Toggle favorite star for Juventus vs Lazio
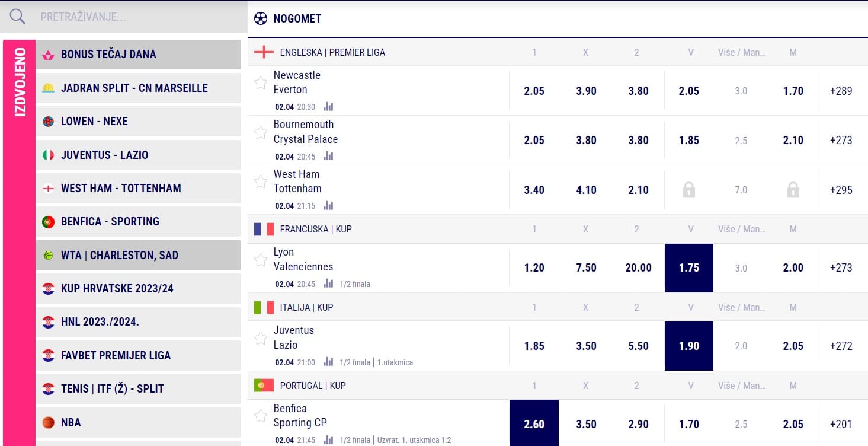This screenshot has height=446, width=868. tap(261, 338)
